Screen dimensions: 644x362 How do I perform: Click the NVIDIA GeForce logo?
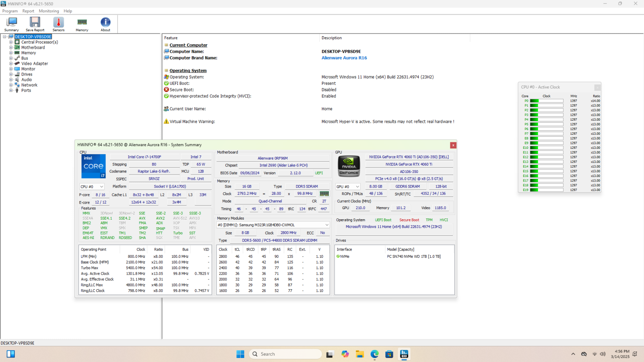pos(349,166)
